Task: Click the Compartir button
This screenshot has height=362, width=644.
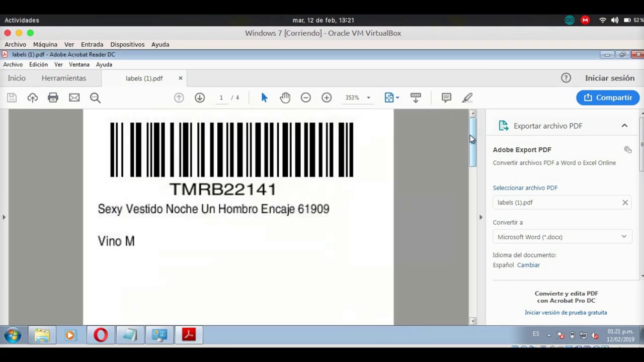Action: coord(608,98)
